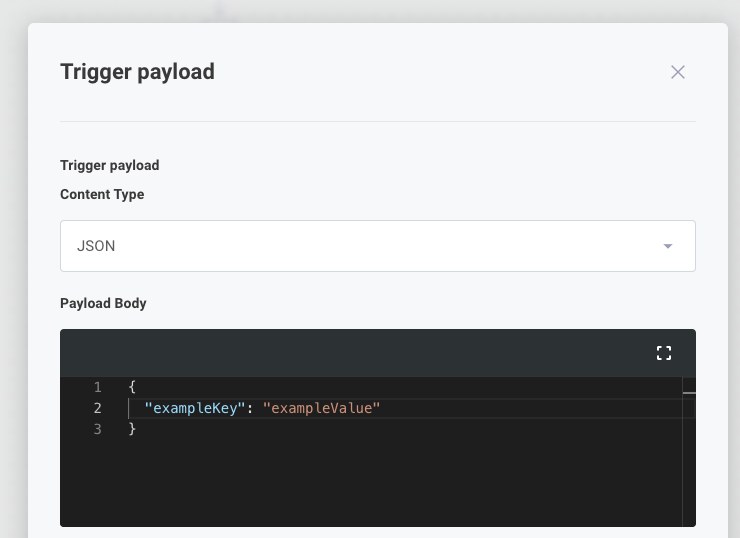740x538 pixels.
Task: Click the Content Type label
Action: coord(102,194)
